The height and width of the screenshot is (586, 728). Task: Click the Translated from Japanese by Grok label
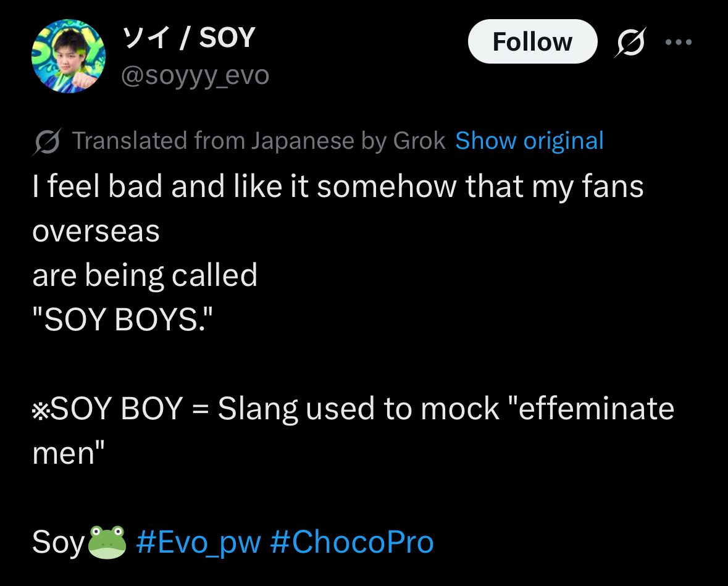pos(259,141)
